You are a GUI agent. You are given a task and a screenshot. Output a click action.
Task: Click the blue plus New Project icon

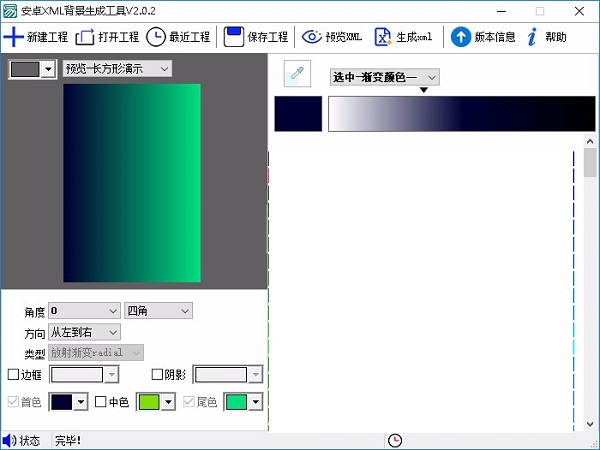click(13, 37)
